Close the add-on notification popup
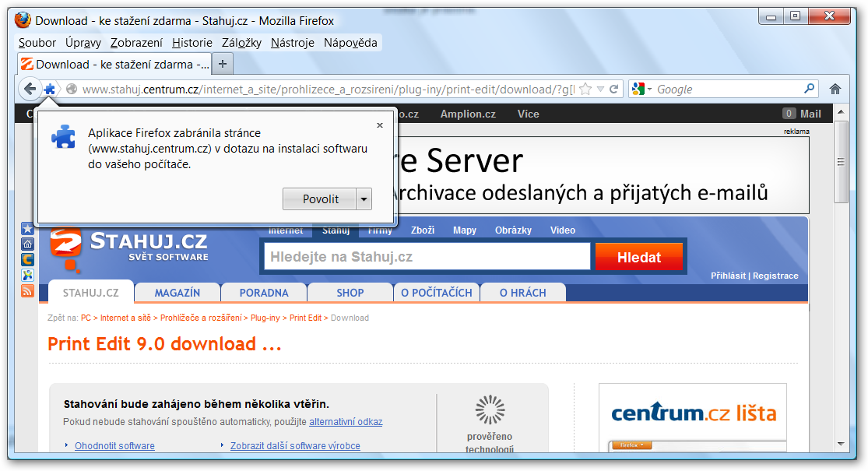Image resolution: width=868 pixels, height=471 pixels. tap(380, 125)
